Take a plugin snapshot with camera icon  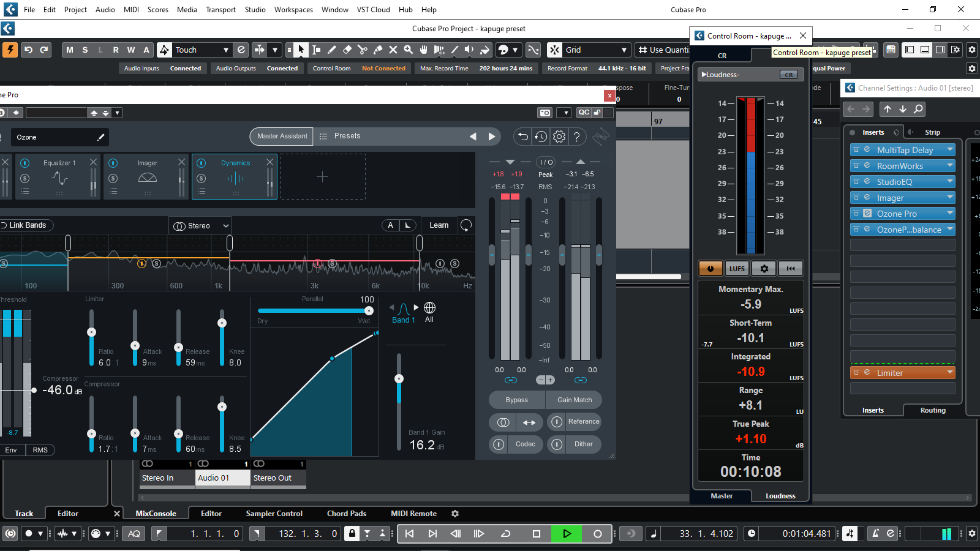(545, 113)
